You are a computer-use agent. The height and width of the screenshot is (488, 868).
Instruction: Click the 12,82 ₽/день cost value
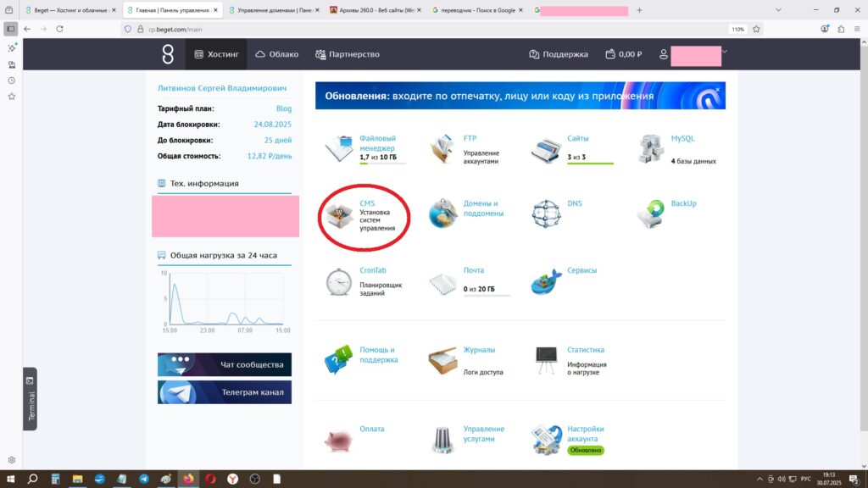(x=269, y=156)
